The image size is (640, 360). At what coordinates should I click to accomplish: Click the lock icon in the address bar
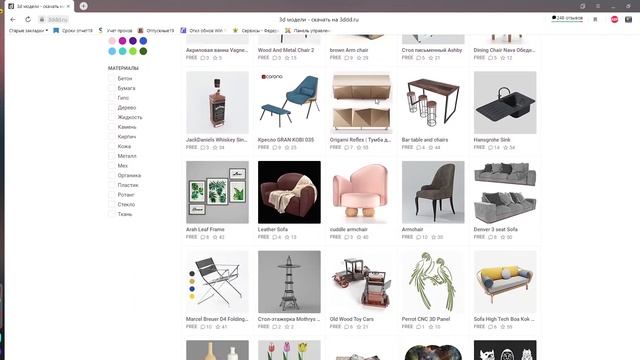tap(42, 19)
